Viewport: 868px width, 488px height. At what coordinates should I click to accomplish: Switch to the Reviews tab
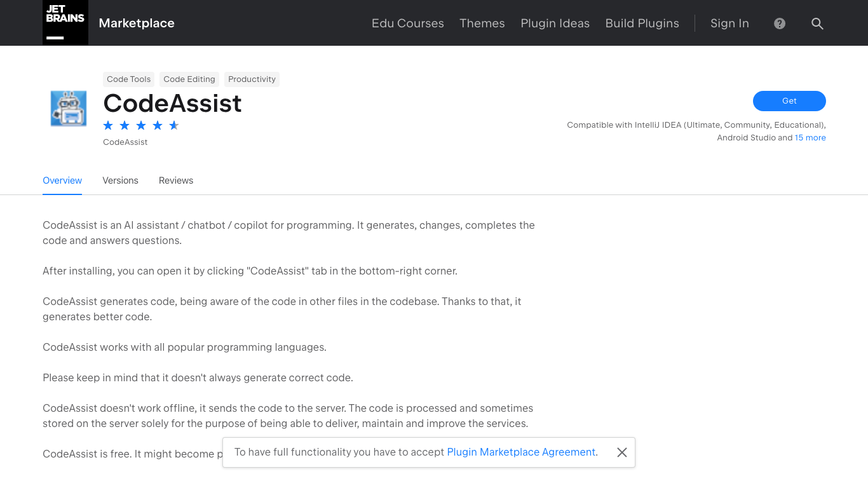176,180
